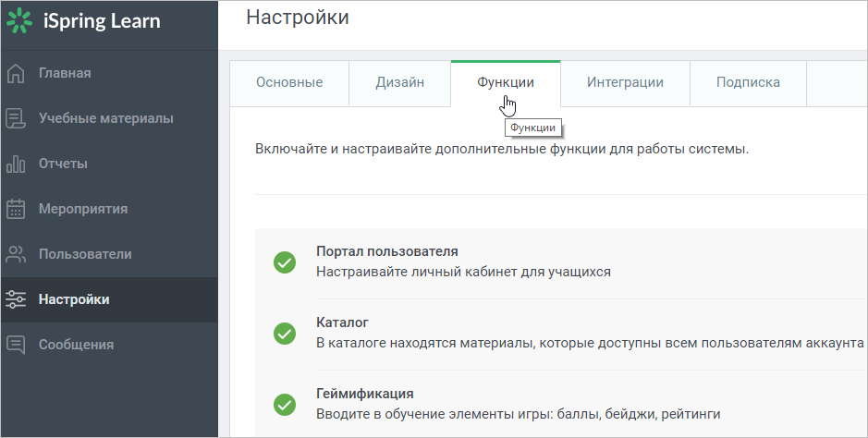Select the Функции tab
The height and width of the screenshot is (438, 868).
pyautogui.click(x=506, y=83)
